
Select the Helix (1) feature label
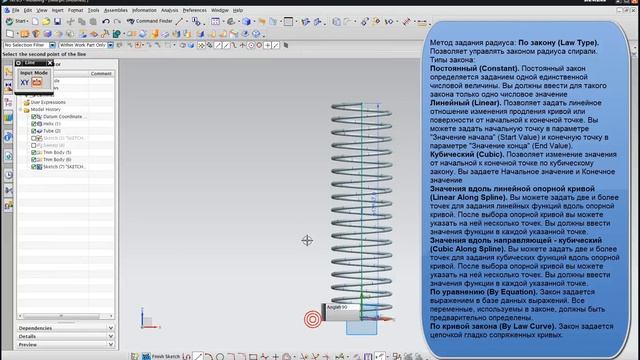(52, 124)
